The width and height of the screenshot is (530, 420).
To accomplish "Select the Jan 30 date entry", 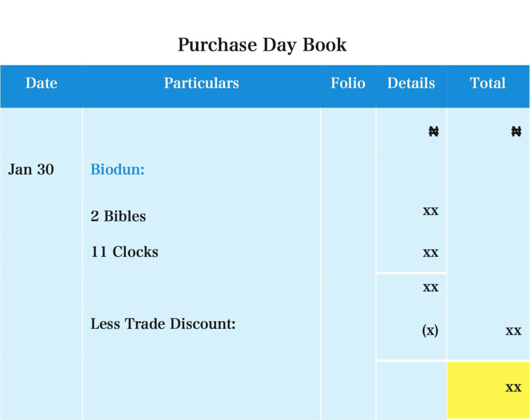I will [x=31, y=170].
